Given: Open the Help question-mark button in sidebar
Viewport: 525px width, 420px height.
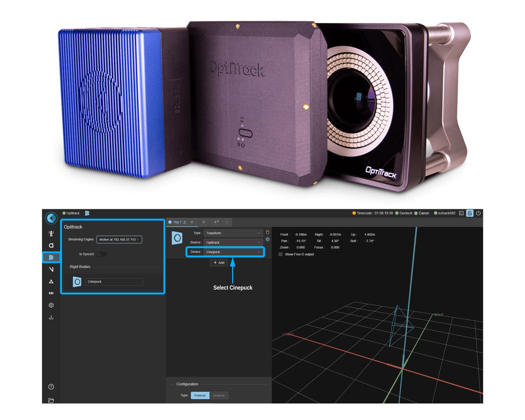Looking at the screenshot, I should tap(51, 387).
